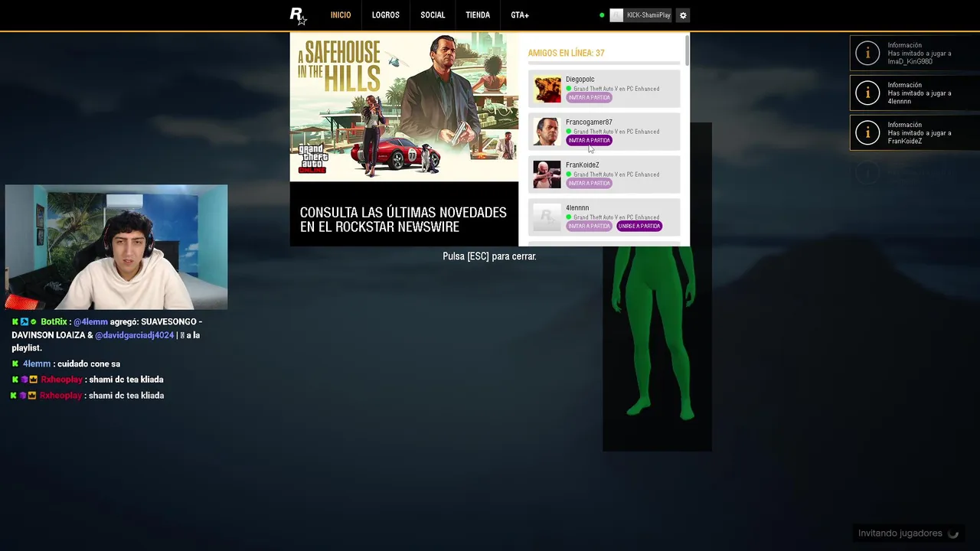
Task: Click the streamer webcam overlay
Action: 116,247
